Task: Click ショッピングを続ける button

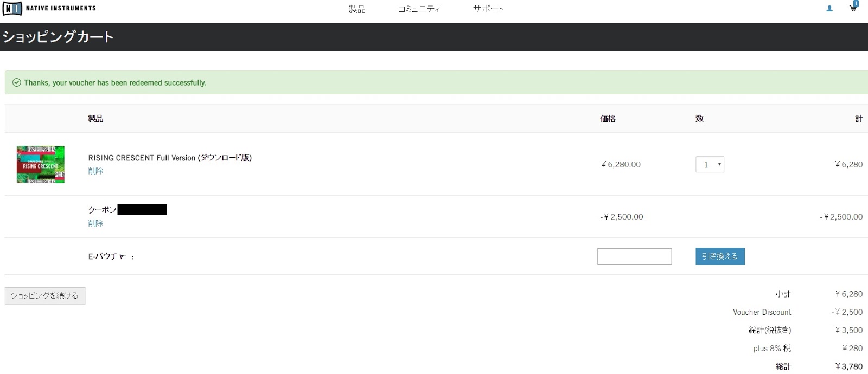Action: tap(45, 296)
